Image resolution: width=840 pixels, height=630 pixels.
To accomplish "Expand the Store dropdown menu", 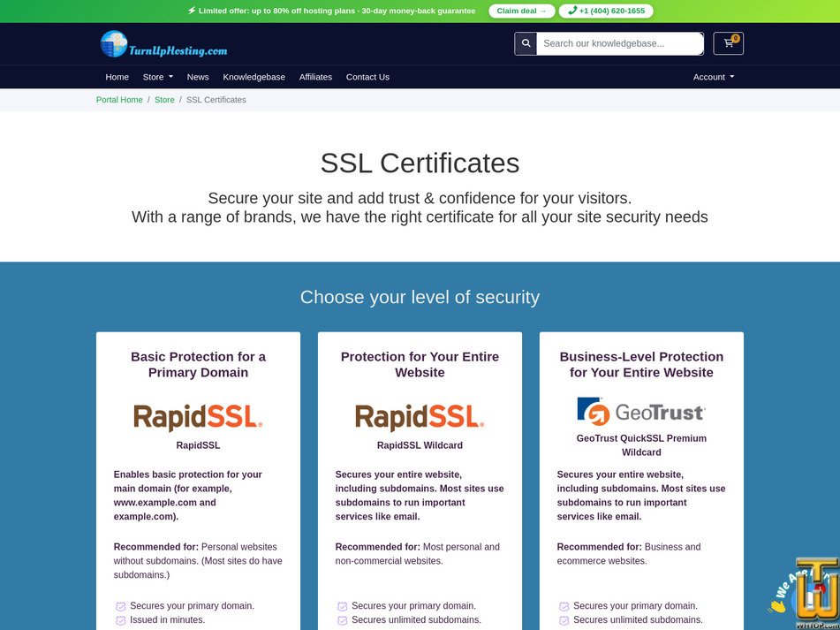I will pos(157,77).
